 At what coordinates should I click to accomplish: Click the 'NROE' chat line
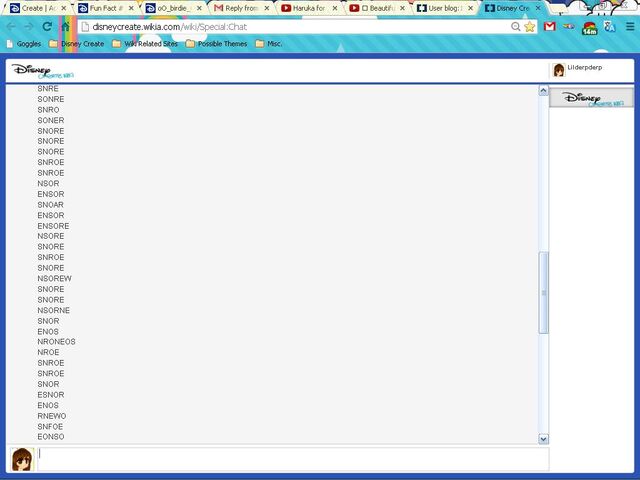[x=48, y=352]
